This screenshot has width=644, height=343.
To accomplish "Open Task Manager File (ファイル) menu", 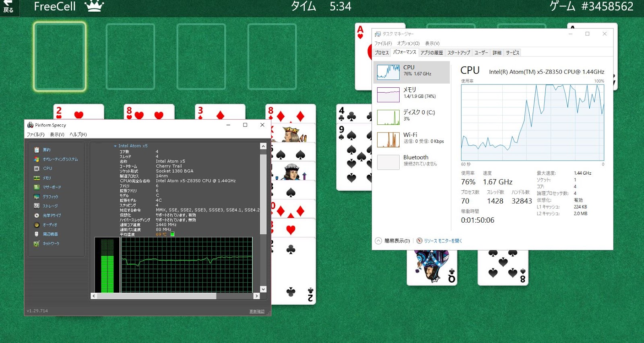I will tap(383, 43).
